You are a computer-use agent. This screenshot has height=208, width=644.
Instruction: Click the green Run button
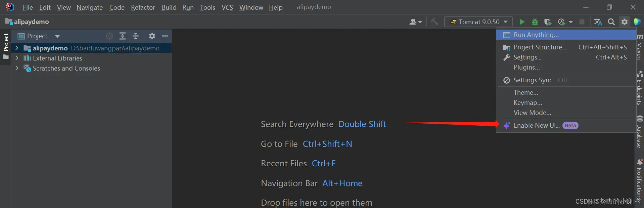click(522, 22)
